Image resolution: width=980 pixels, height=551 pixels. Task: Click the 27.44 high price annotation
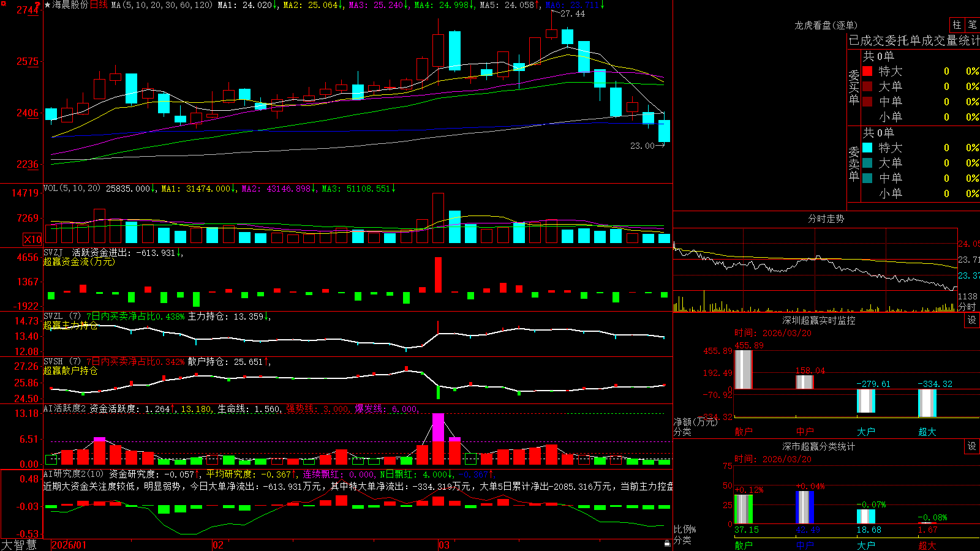coord(573,13)
